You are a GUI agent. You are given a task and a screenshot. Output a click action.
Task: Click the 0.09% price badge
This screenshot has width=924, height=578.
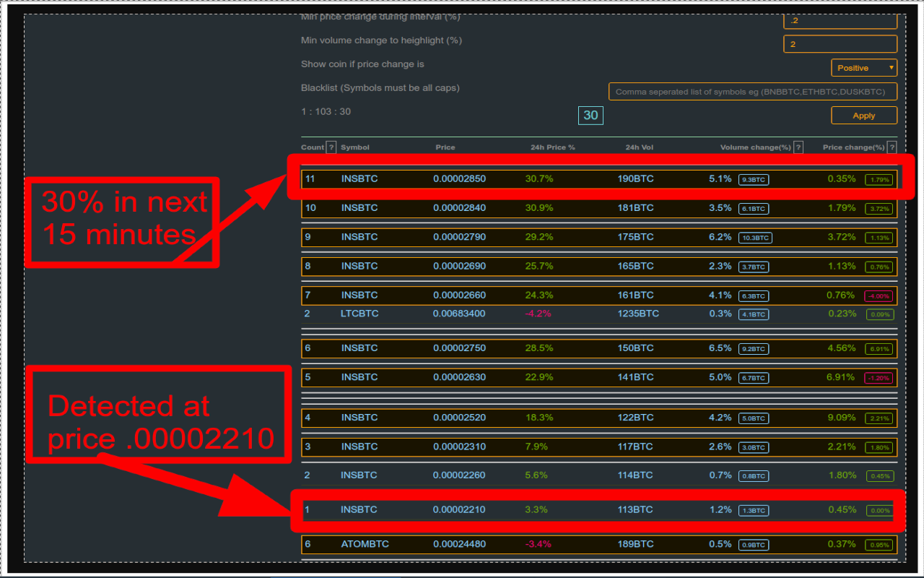coord(880,314)
